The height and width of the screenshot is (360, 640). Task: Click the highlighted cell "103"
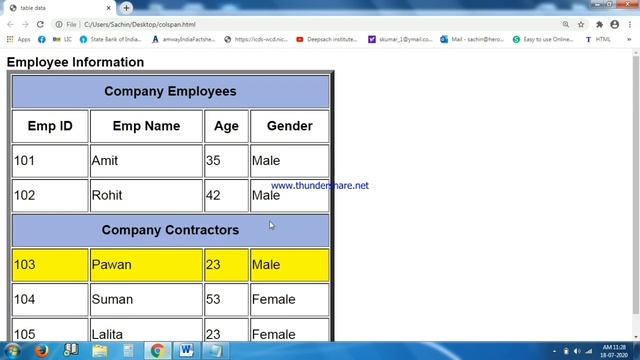pos(50,264)
